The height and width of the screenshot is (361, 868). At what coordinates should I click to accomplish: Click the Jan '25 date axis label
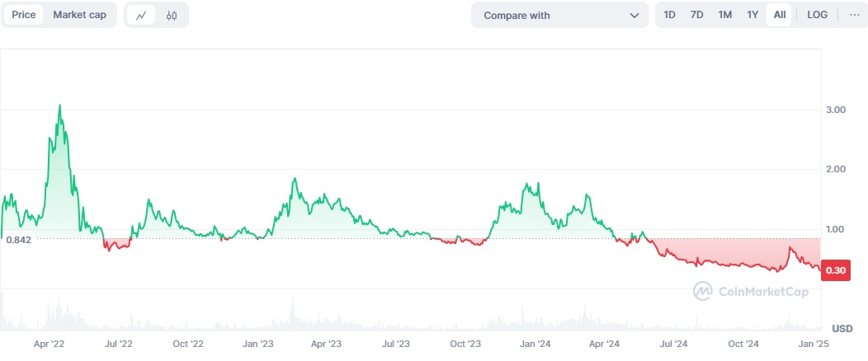click(x=812, y=344)
